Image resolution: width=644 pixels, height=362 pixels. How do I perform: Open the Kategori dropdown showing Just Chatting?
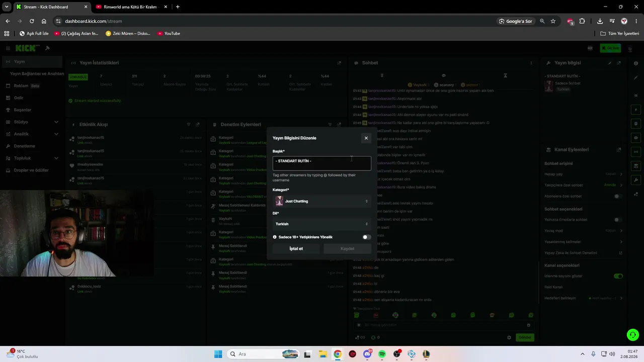point(322,201)
